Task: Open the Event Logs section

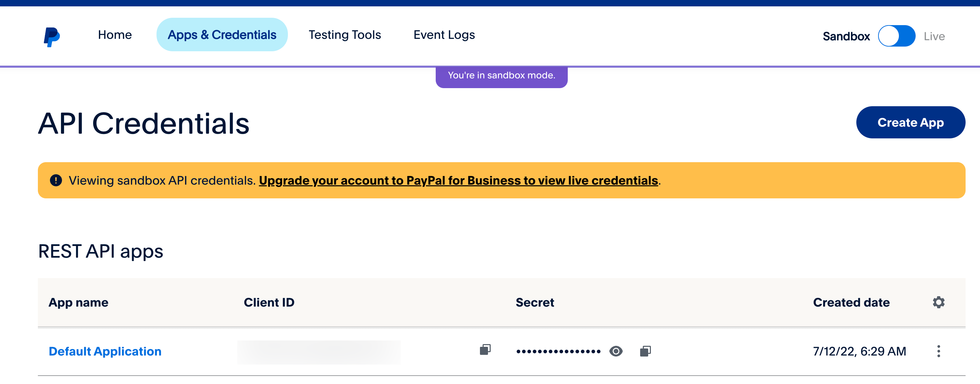Action: click(444, 35)
